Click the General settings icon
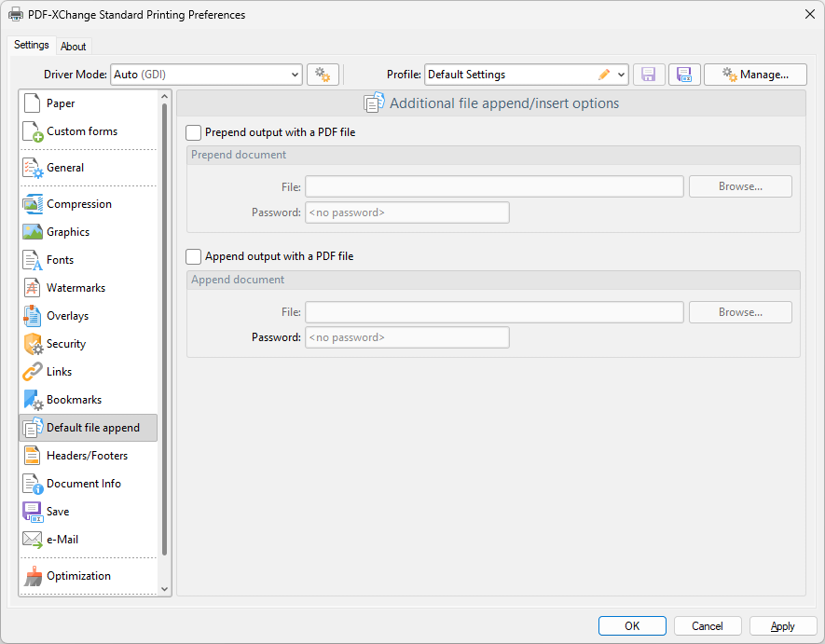 pyautogui.click(x=33, y=168)
